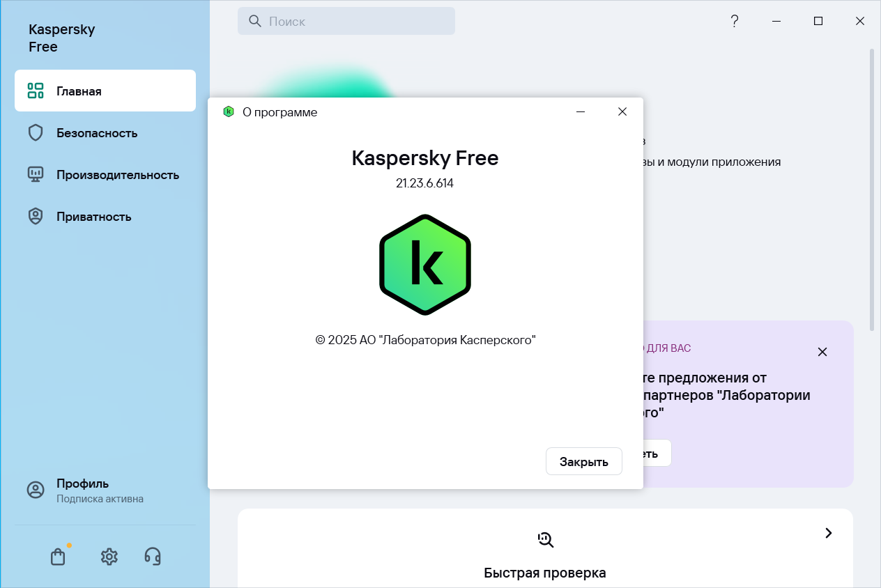
Task: Click the version number 21.23.6.614
Action: (x=425, y=184)
